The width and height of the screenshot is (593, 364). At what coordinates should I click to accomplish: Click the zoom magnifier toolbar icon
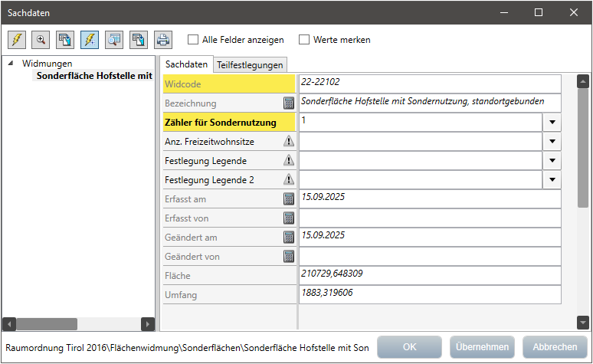tap(41, 40)
